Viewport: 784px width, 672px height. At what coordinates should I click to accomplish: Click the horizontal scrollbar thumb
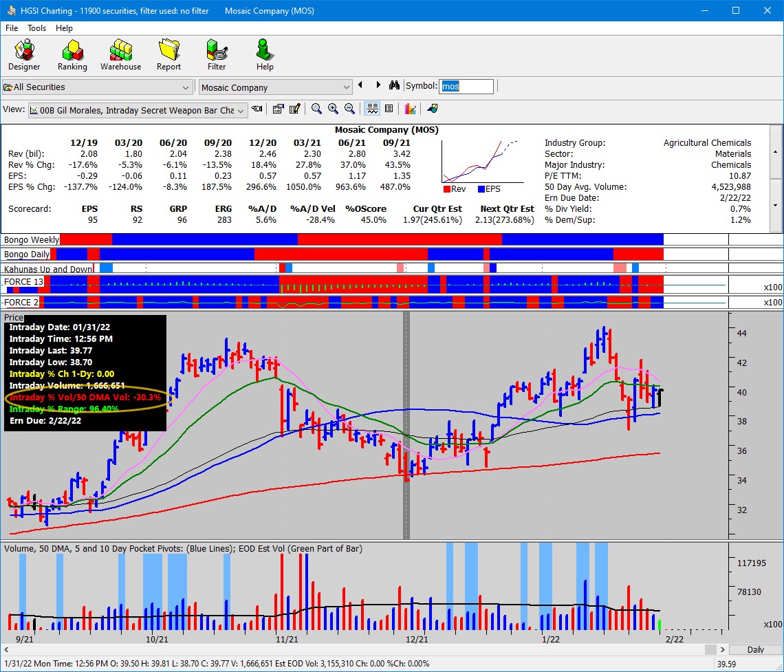(x=710, y=649)
